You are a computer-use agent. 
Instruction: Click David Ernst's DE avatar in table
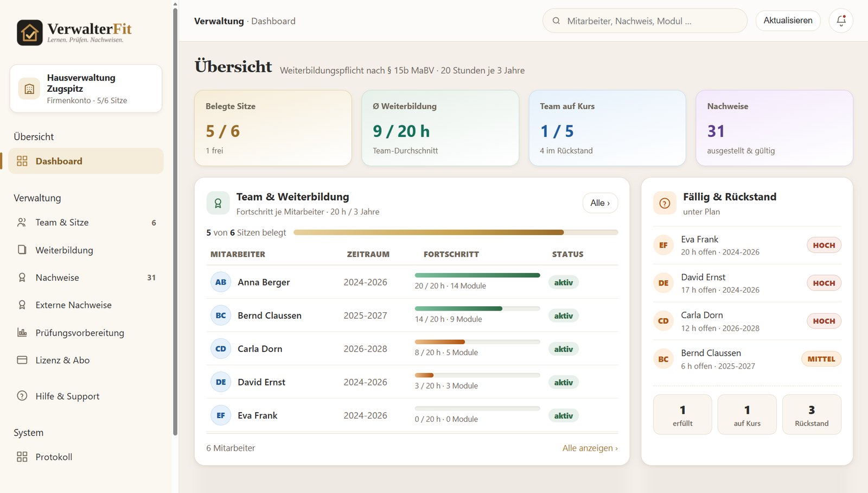point(221,382)
